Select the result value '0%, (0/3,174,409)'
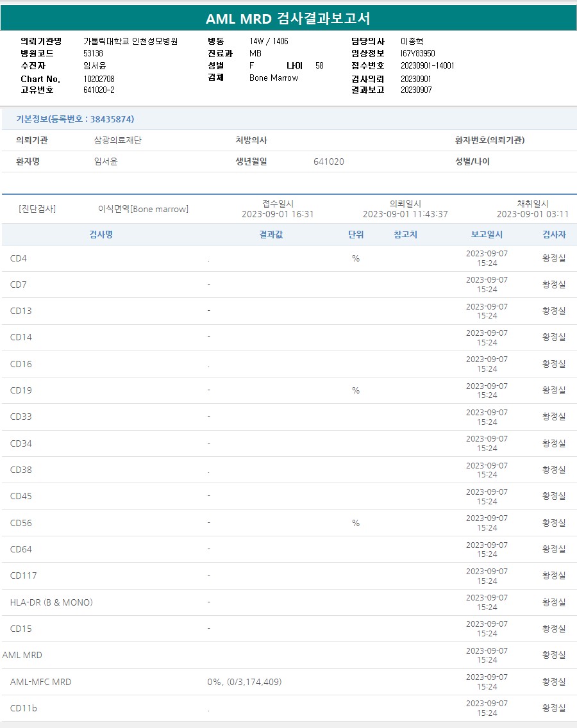577x728 pixels. (244, 682)
